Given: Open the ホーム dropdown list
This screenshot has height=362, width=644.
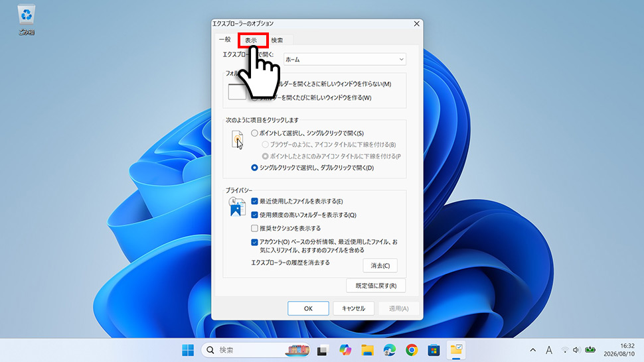Looking at the screenshot, I should (x=345, y=60).
